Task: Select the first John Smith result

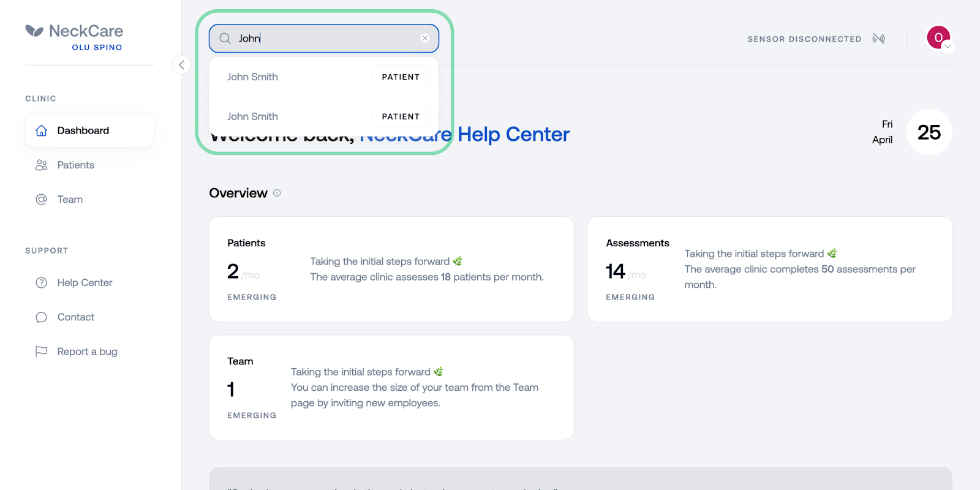Action: click(324, 77)
